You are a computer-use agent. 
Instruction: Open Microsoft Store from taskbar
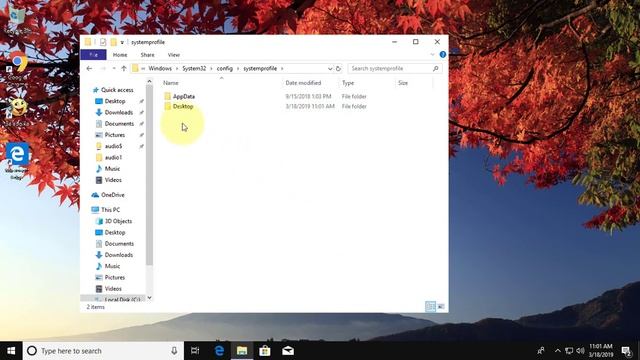(265, 351)
